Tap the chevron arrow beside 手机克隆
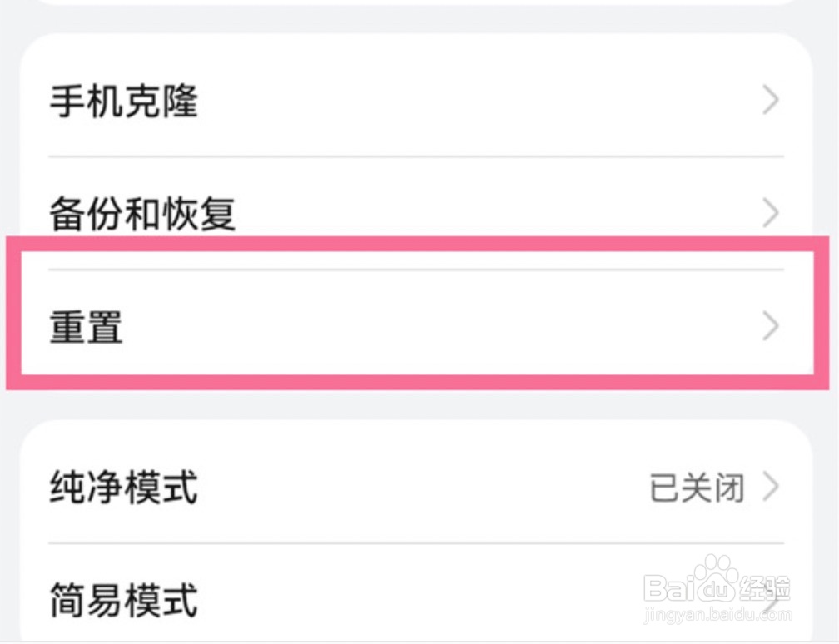The height and width of the screenshot is (644, 839). pyautogui.click(x=771, y=102)
